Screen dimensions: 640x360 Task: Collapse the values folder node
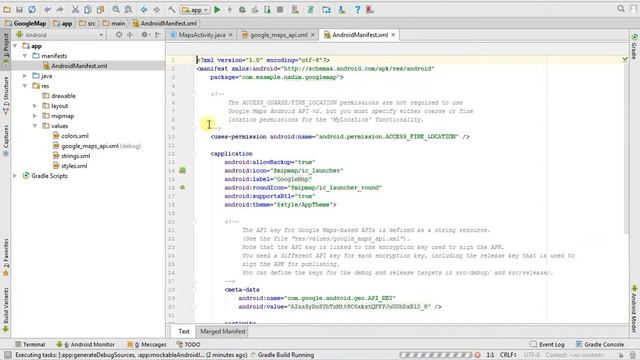(35, 126)
